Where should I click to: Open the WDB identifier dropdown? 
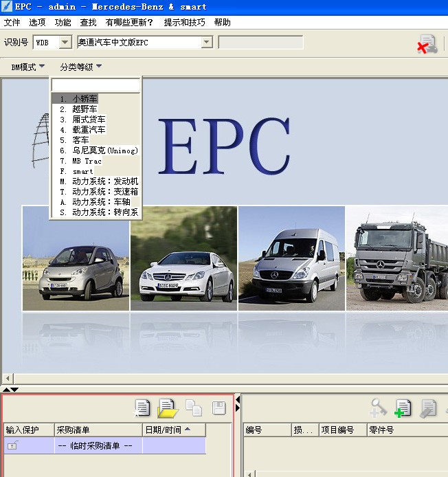tap(65, 43)
